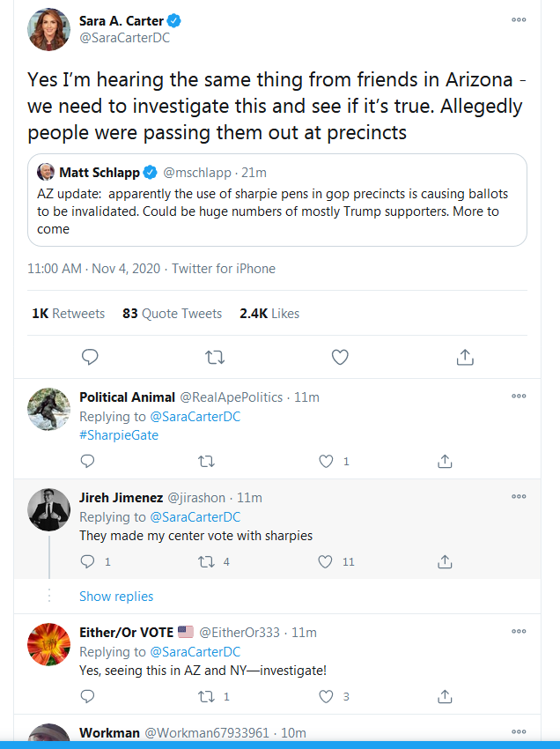
Task: Reply to Jireh Jimenez's comment
Action: coord(87,562)
